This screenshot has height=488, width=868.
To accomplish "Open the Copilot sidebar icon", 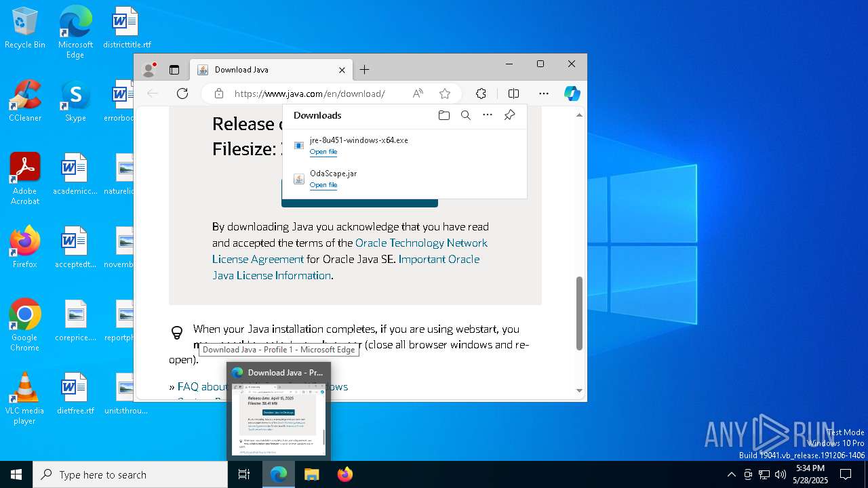I will [572, 94].
